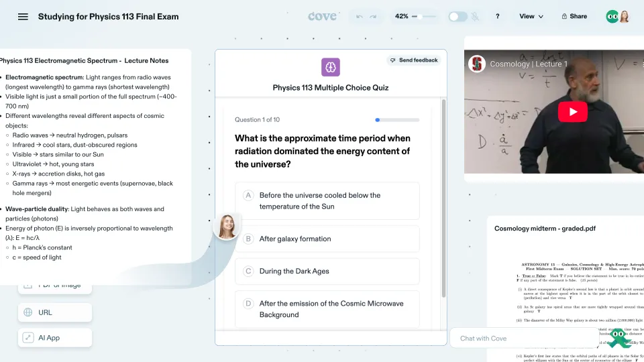Screen dimensions: 644x362
Task: Click the AI App option
Action: pyautogui.click(x=54, y=338)
